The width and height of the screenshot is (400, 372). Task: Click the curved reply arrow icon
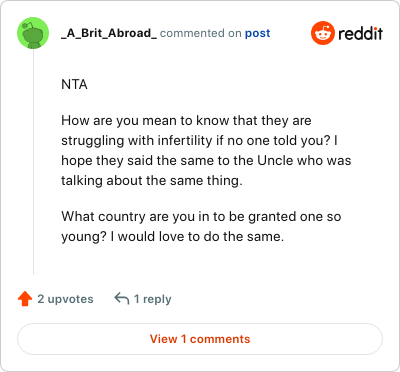(122, 298)
